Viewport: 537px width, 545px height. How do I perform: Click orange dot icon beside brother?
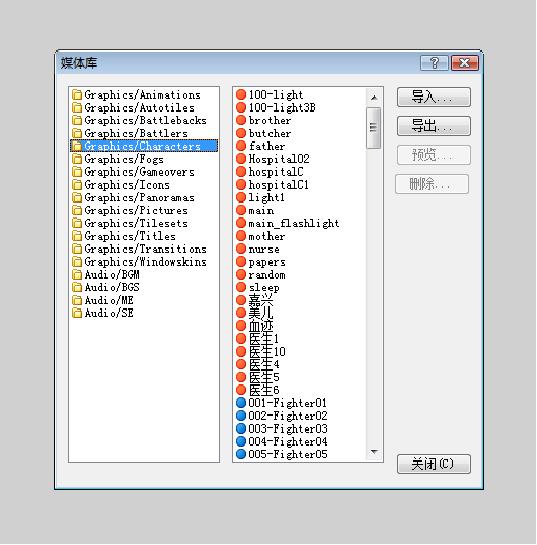[241, 120]
